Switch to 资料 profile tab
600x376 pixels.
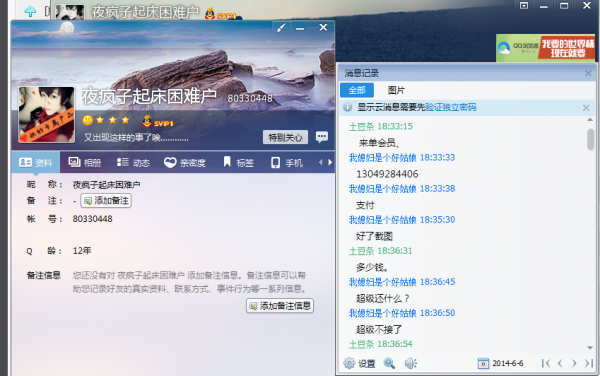pyautogui.click(x=36, y=163)
